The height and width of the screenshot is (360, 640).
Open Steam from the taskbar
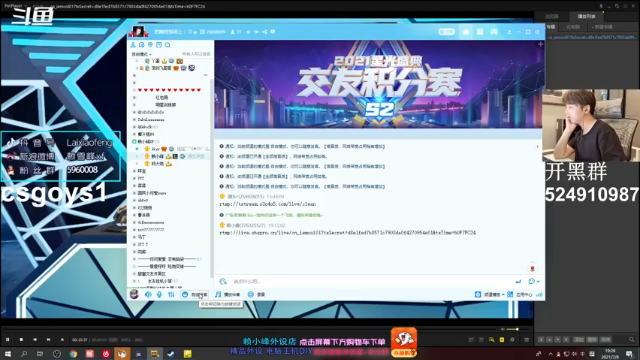tap(171, 354)
